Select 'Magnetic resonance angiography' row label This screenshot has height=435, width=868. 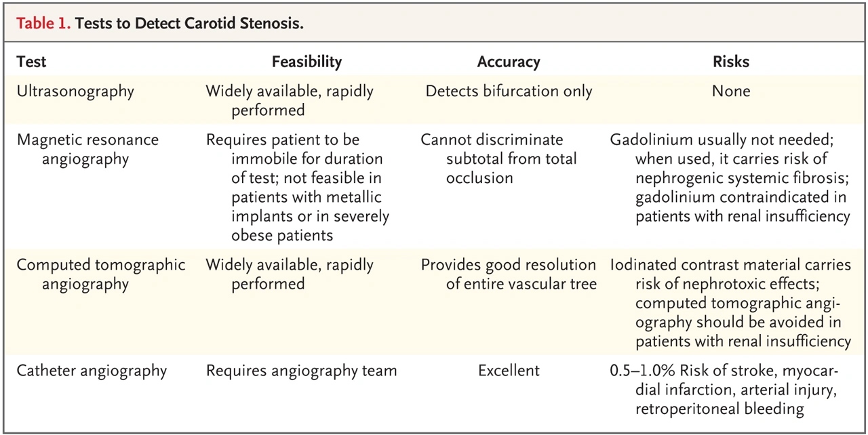pos(87,149)
